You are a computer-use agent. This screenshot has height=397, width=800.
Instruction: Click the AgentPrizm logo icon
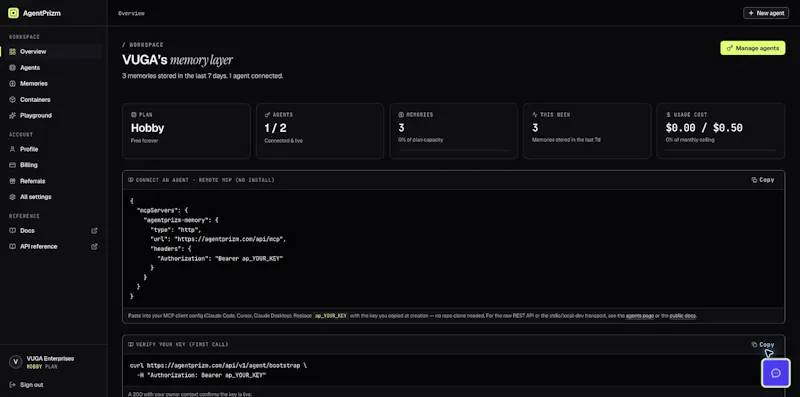pos(13,13)
